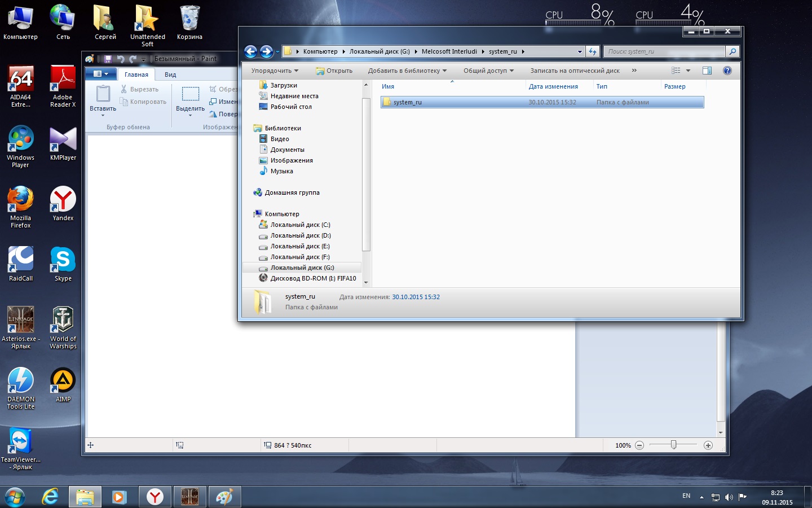This screenshot has width=812, height=508.
Task: Open Explorer help with the question mark icon
Action: click(x=727, y=71)
